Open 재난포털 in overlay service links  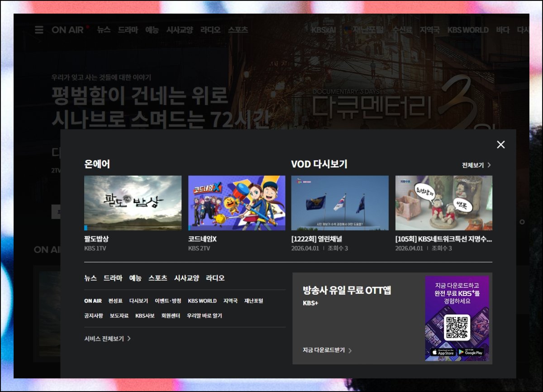coord(253,301)
